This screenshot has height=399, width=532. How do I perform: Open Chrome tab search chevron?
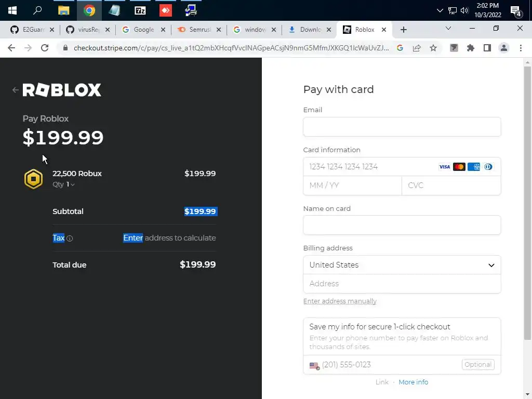(x=448, y=29)
